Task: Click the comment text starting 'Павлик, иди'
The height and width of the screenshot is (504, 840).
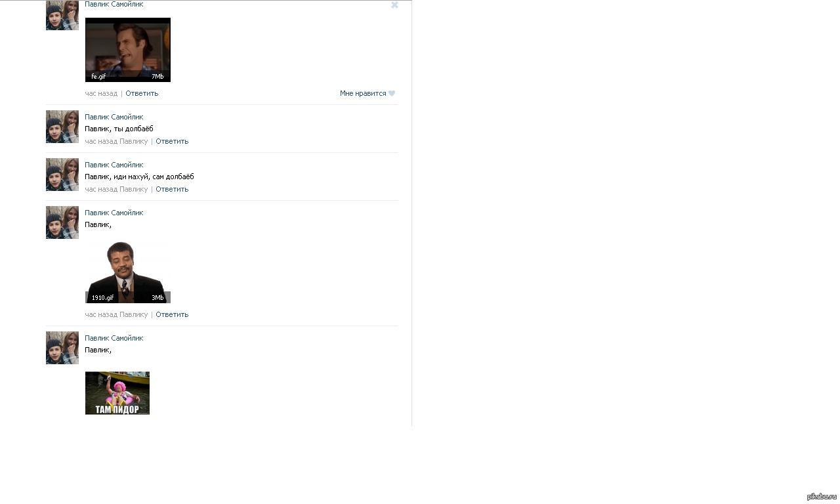Action: 139,177
